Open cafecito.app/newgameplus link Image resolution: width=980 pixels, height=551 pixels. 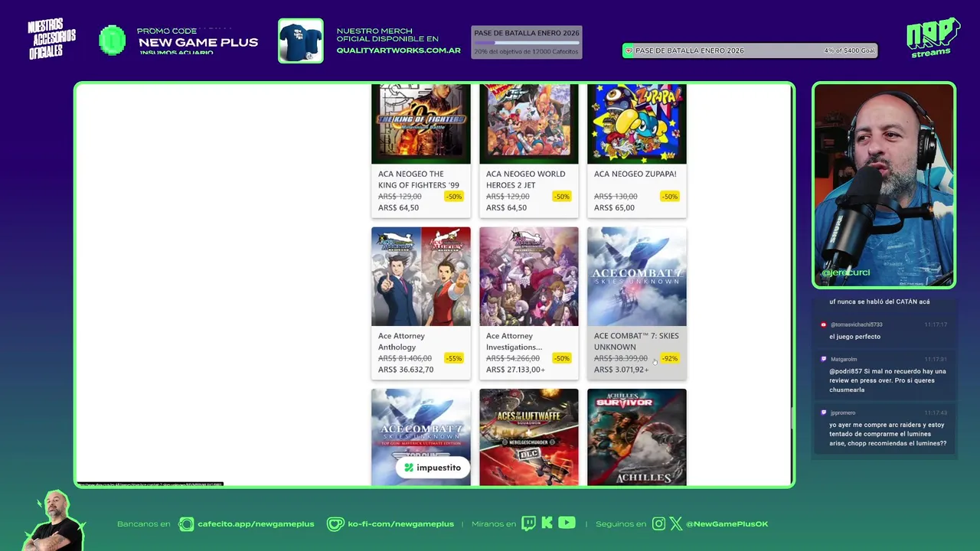pos(256,524)
